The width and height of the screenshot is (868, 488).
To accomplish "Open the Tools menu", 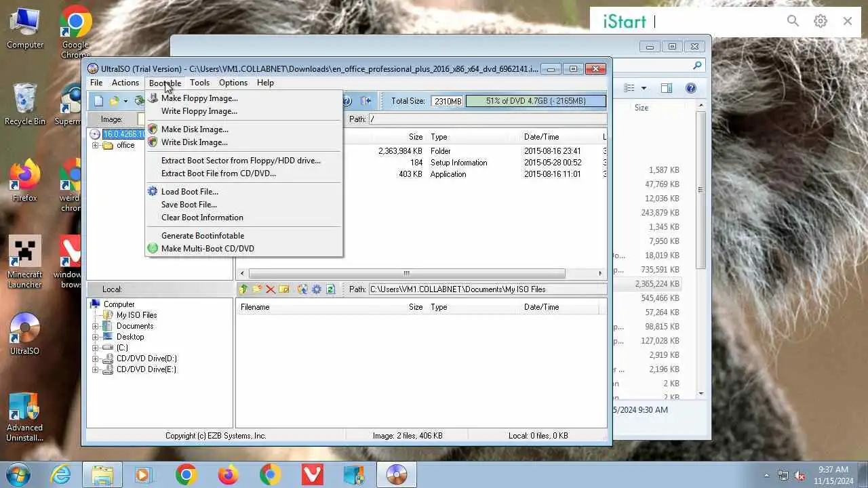I will click(199, 83).
